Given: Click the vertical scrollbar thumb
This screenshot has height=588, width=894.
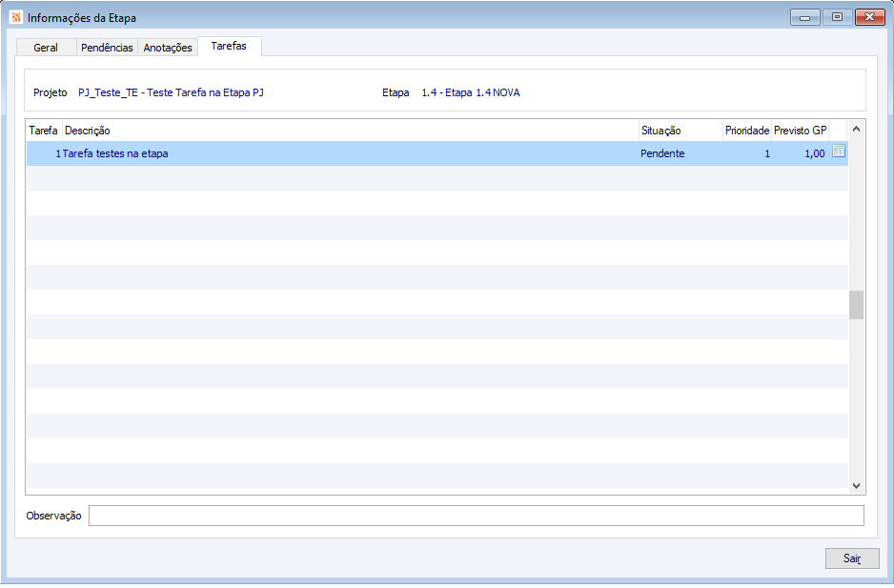Looking at the screenshot, I should (856, 305).
